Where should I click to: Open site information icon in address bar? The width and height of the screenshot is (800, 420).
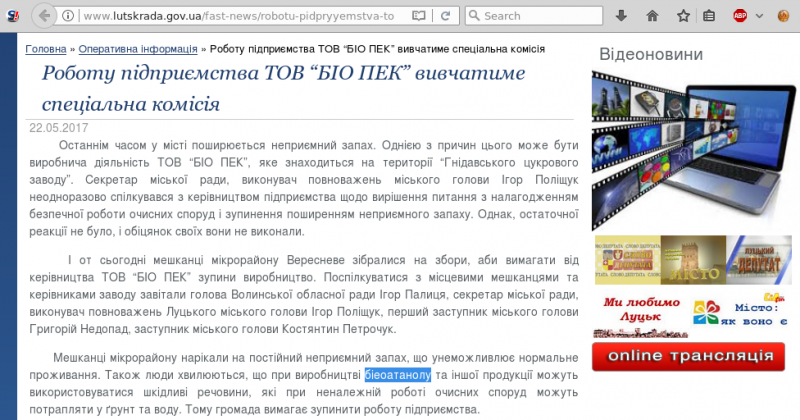[68, 16]
